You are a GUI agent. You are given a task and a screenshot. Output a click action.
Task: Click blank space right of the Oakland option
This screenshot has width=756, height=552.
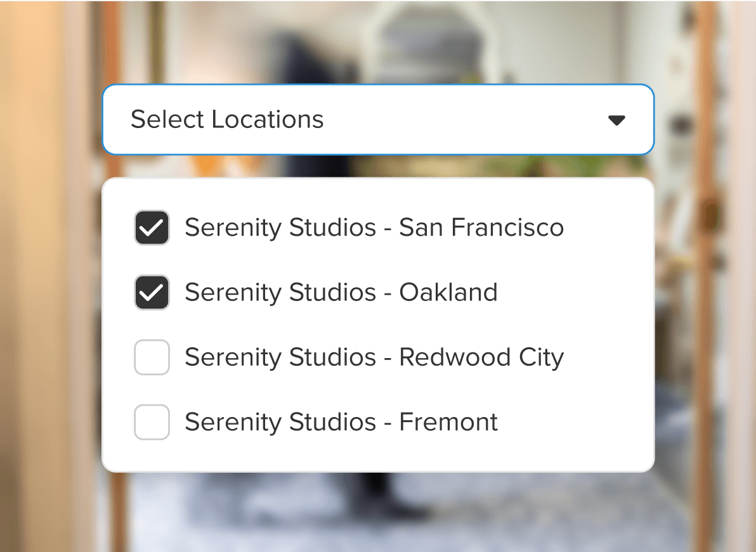tap(571, 292)
